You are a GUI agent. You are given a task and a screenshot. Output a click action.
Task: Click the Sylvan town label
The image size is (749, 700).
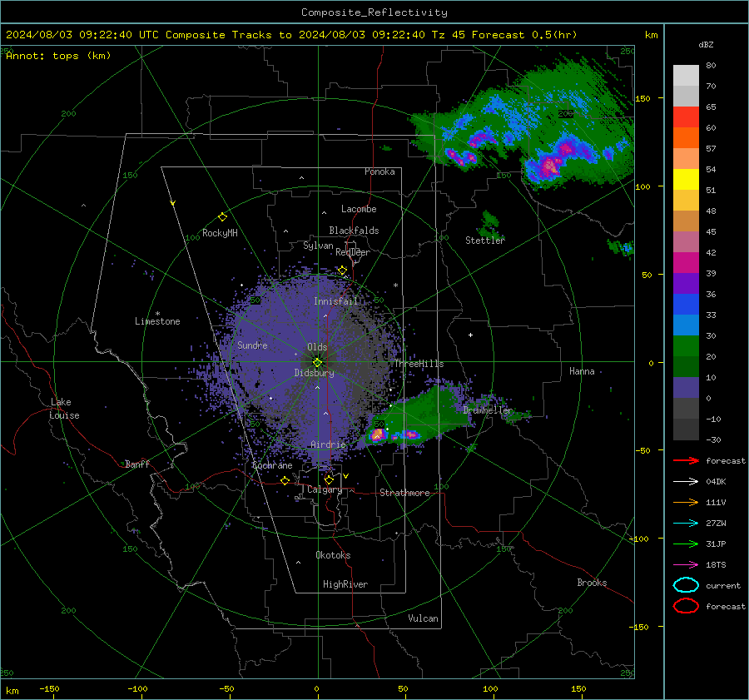click(318, 246)
